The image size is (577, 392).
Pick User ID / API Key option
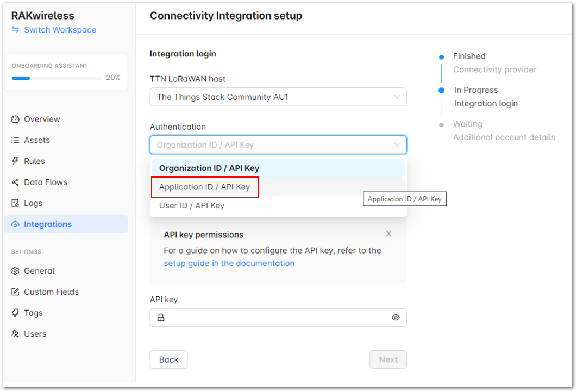click(x=278, y=206)
